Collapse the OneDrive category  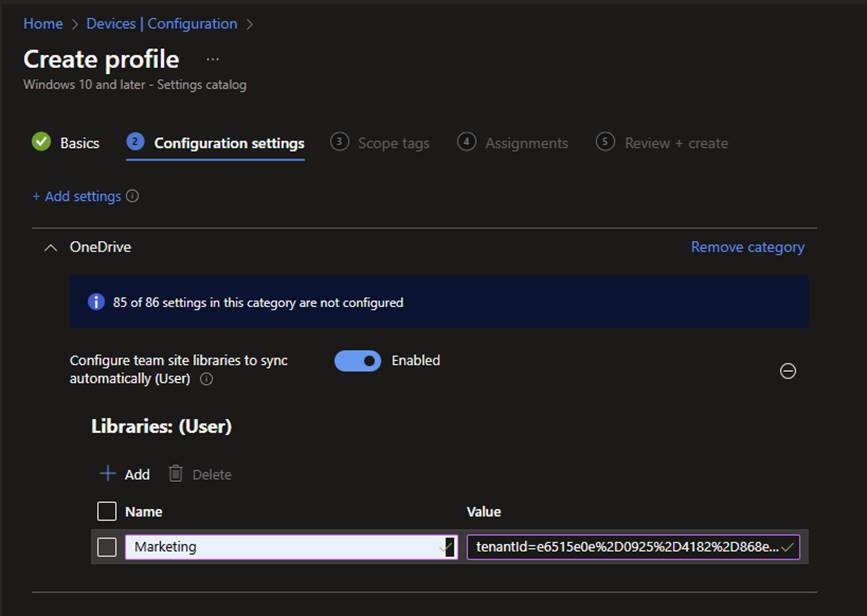[50, 247]
